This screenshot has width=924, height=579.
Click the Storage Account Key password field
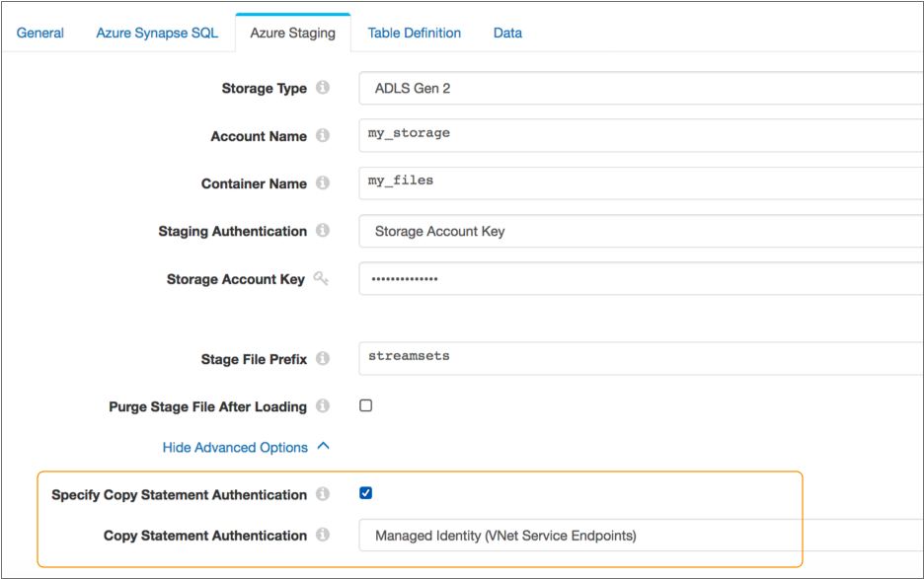point(640,279)
